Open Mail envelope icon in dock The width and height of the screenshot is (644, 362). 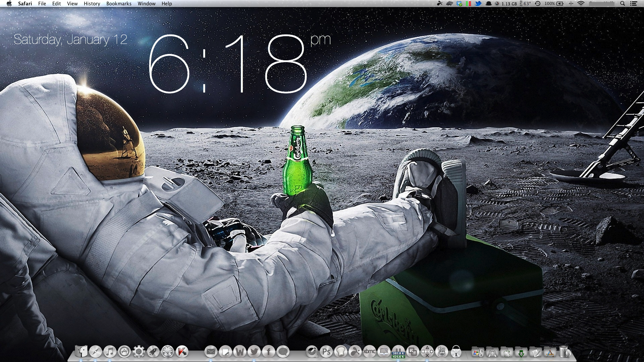coord(211,352)
